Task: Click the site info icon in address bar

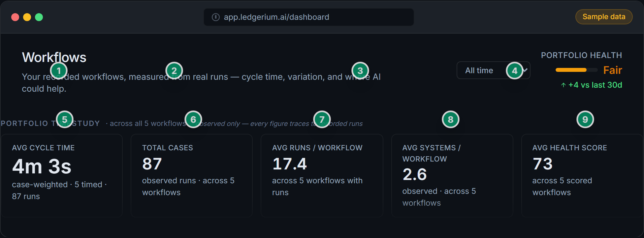Action: pos(216,17)
